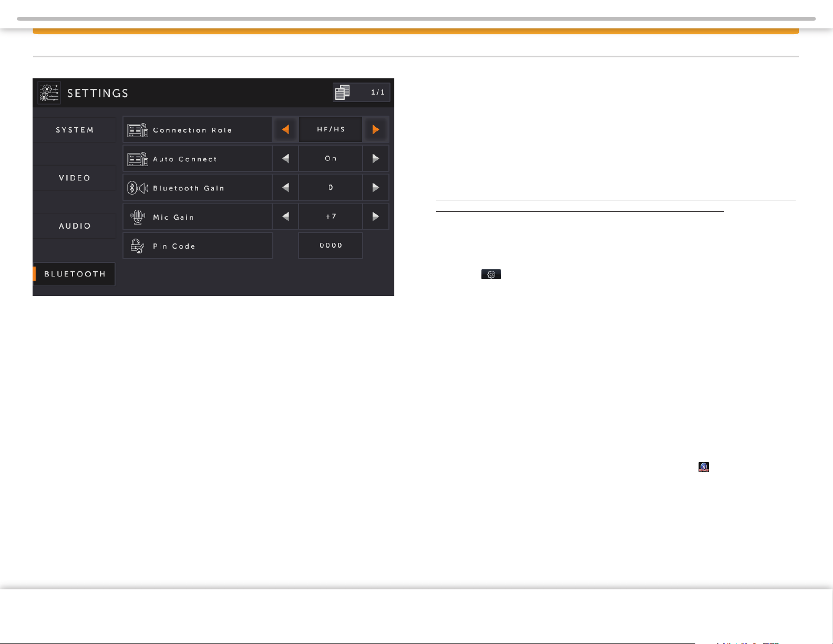Image resolution: width=833 pixels, height=644 pixels.
Task: Increase the Bluetooth Gain value
Action: (x=376, y=187)
